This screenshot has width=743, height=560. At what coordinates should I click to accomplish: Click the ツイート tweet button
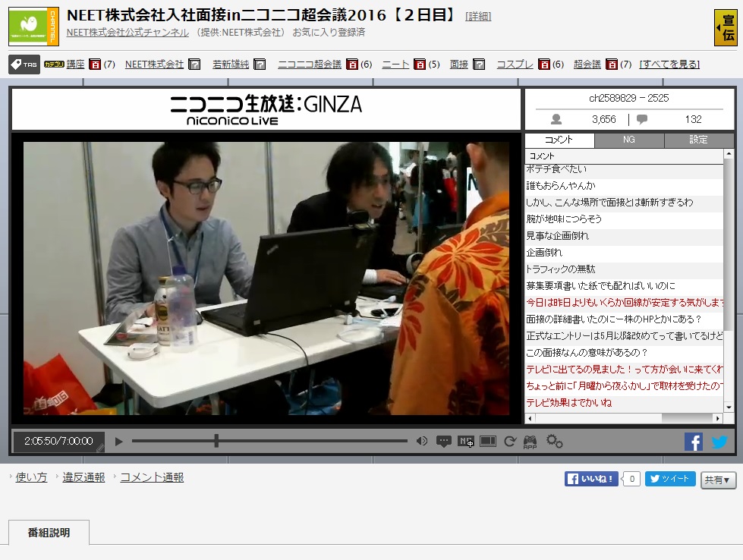670,479
